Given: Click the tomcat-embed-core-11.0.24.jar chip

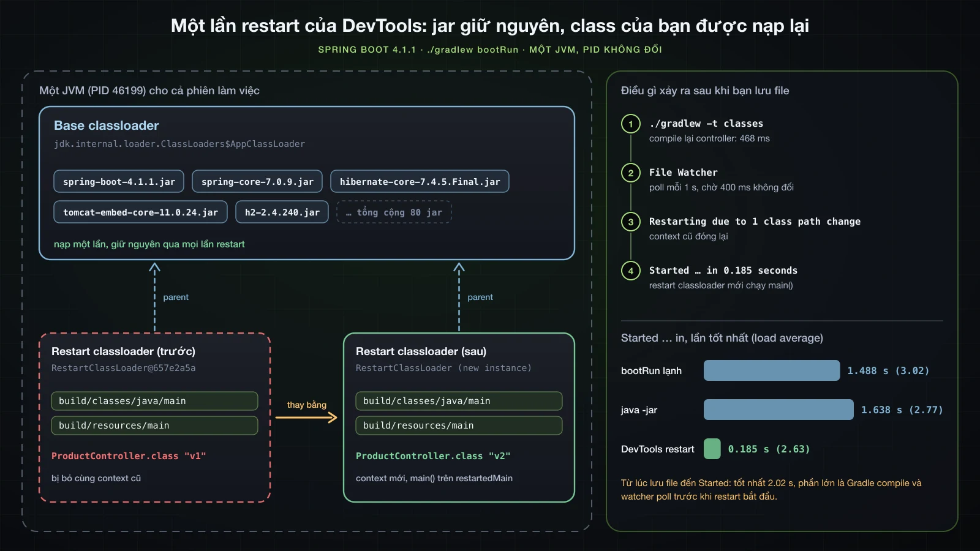Looking at the screenshot, I should pos(140,212).
